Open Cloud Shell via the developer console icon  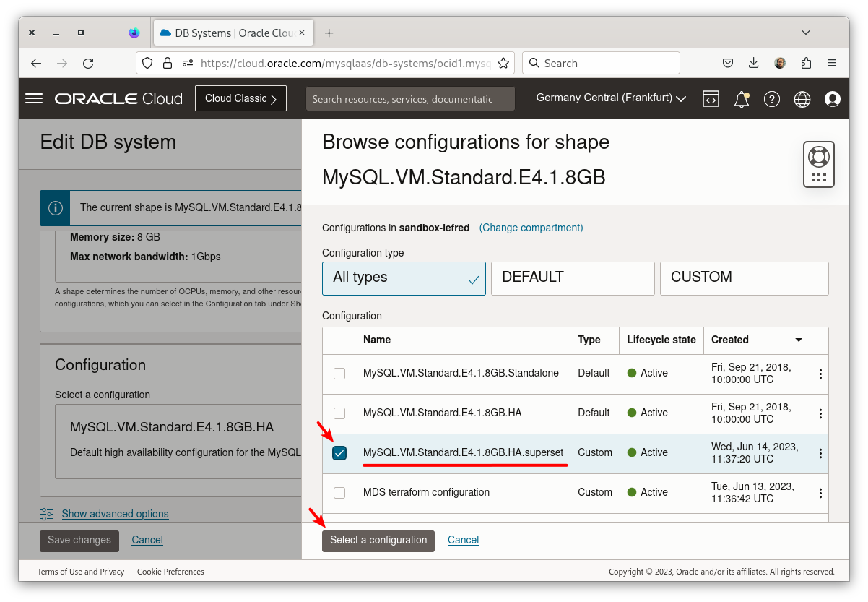tap(711, 98)
